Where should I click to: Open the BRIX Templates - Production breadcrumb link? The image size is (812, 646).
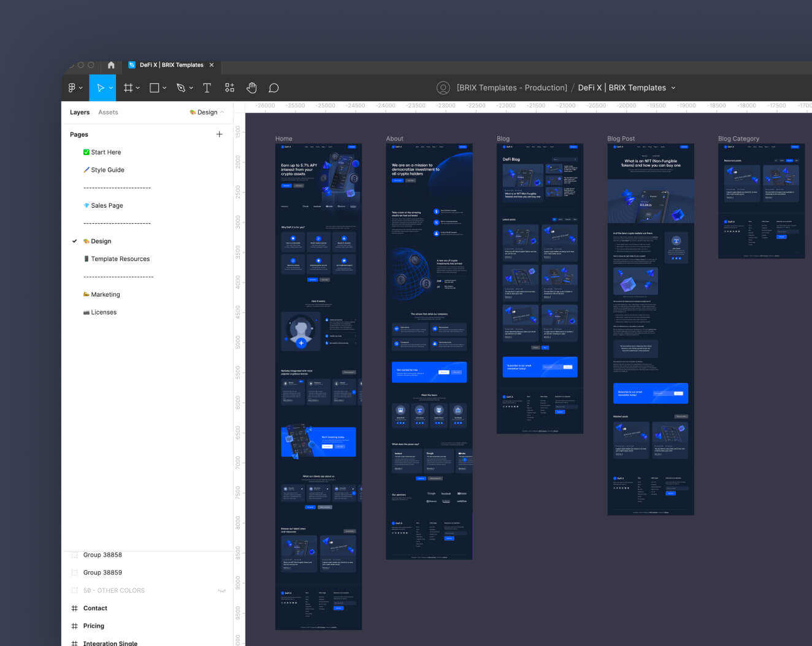pos(511,88)
